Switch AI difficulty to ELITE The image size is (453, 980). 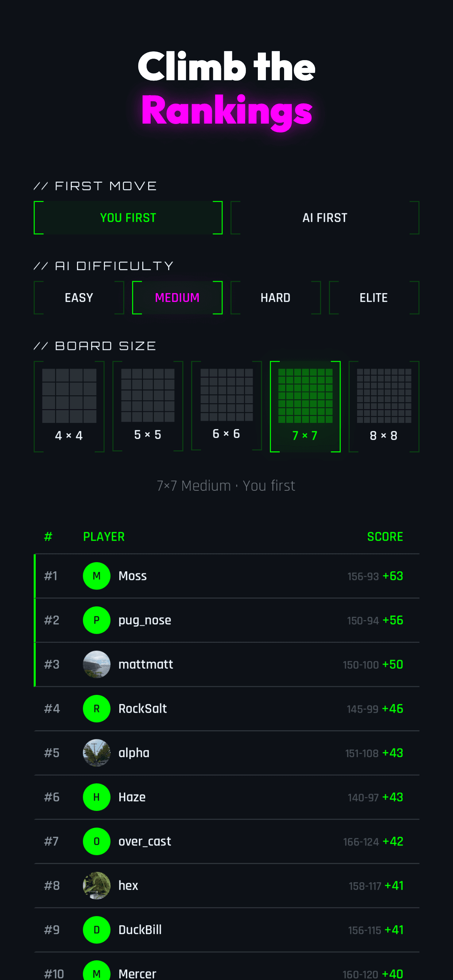pos(374,297)
